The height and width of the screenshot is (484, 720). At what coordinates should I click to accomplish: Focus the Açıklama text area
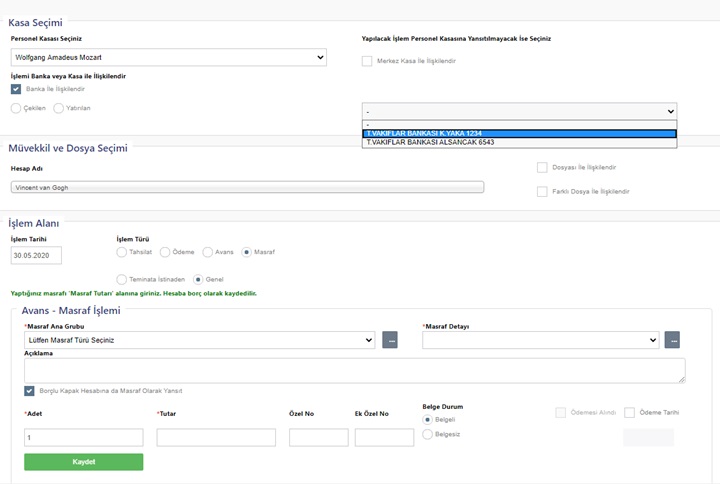pos(354,370)
